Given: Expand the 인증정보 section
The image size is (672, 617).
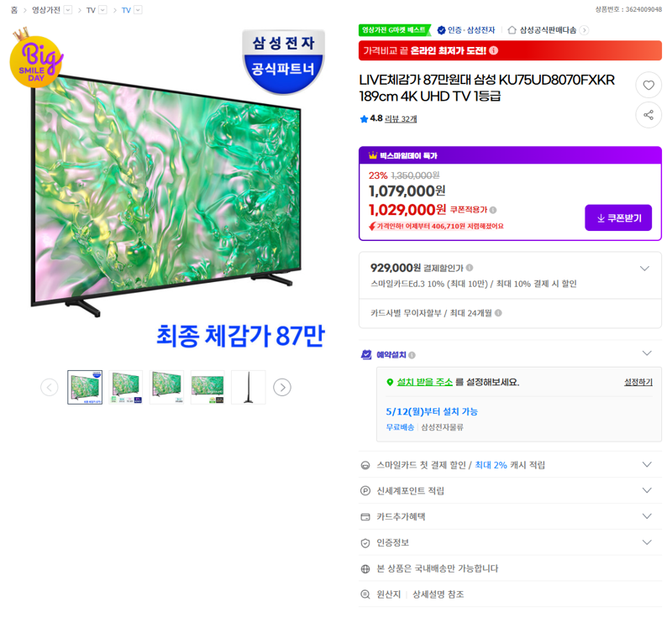Looking at the screenshot, I should pyautogui.click(x=647, y=542).
